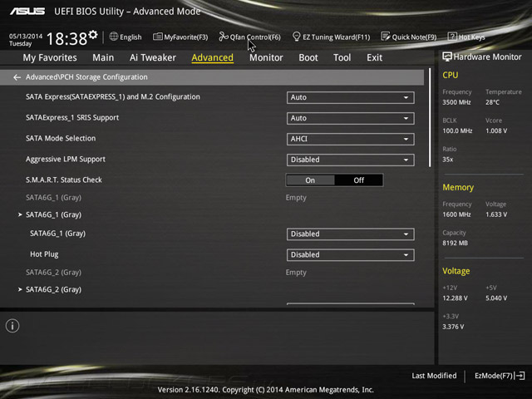
Task: Select the Advanced tab
Action: [x=213, y=57]
